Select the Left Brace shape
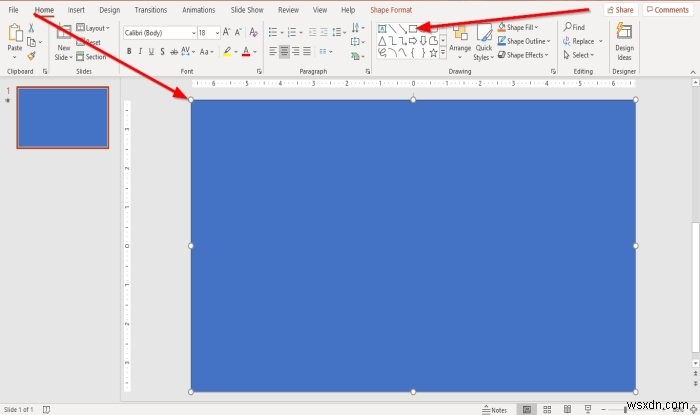 (413, 53)
